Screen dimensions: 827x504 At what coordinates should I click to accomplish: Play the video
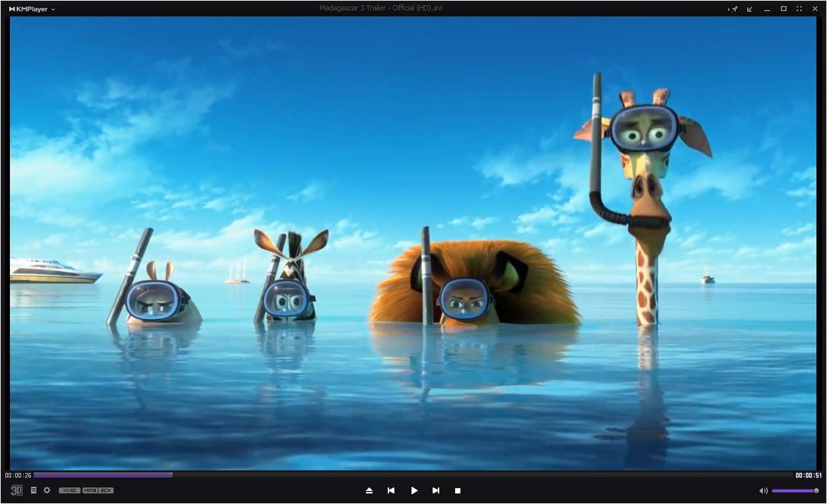414,491
